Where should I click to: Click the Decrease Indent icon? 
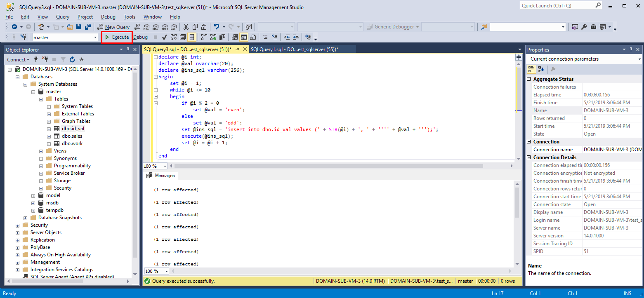click(x=287, y=37)
